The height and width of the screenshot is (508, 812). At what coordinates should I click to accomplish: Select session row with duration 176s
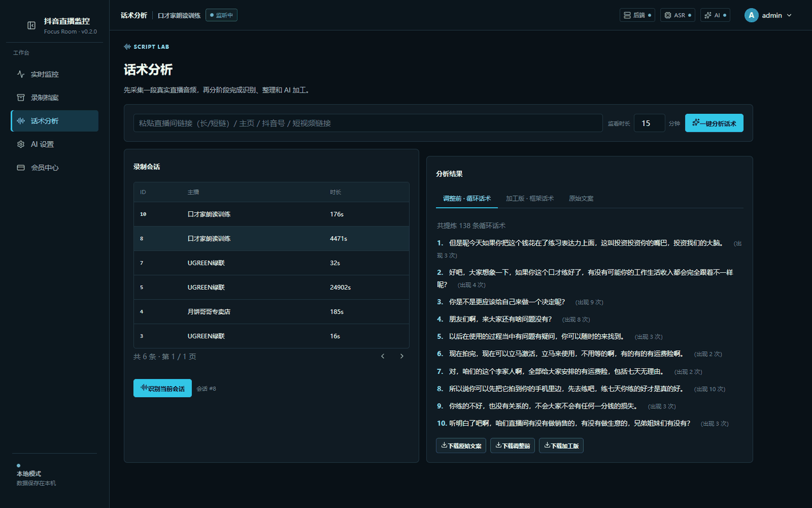[271, 214]
